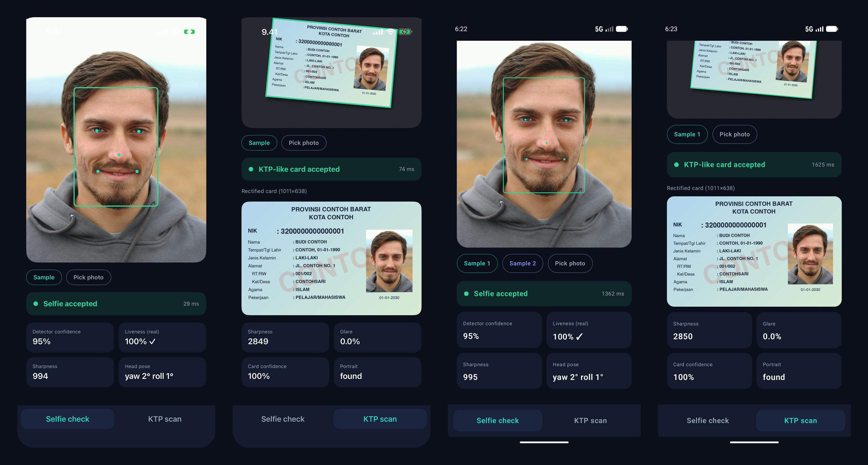This screenshot has width=868, height=465.
Task: Tap the battery icon beside 6:23 clock
Action: tap(832, 29)
